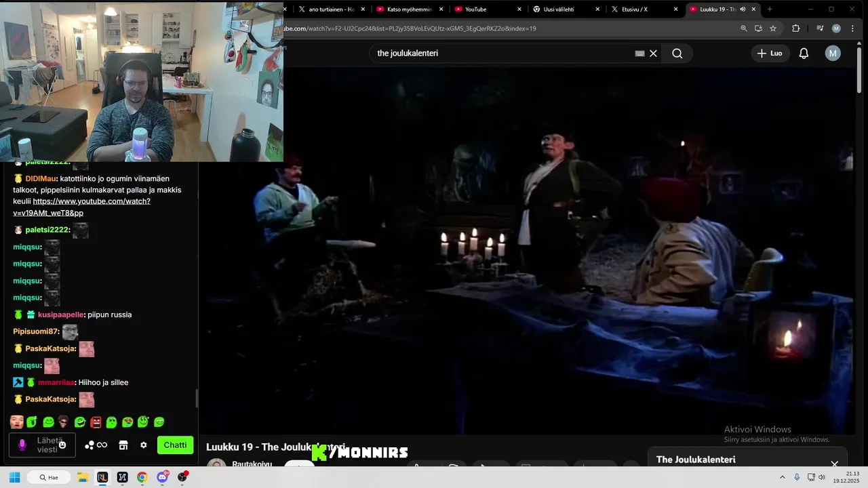Switch to the "ano turtiainen" X tab
Viewport: 868px width, 488px height.
(330, 9)
